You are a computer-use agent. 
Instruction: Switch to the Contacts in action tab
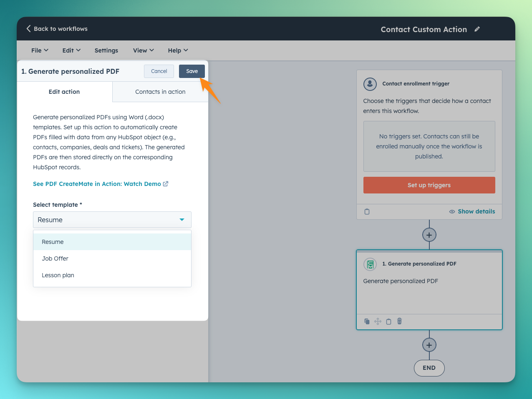[x=160, y=92]
